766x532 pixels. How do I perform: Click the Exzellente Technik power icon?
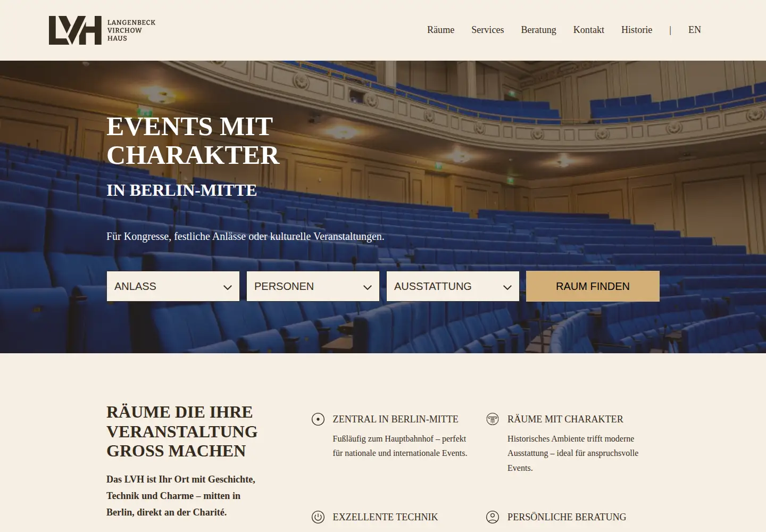coord(318,517)
